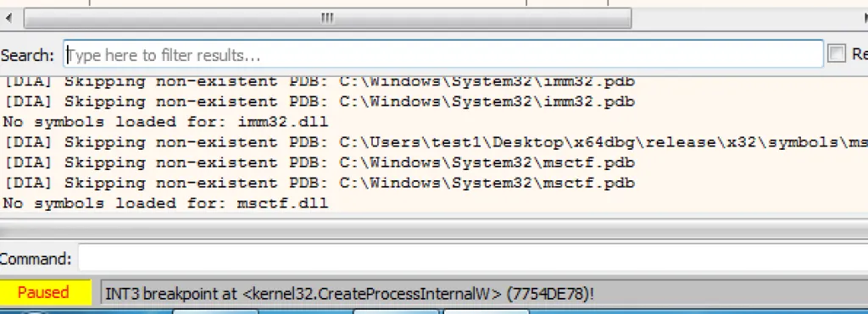Select the x64dbg symbols path PDB log line

point(437,142)
